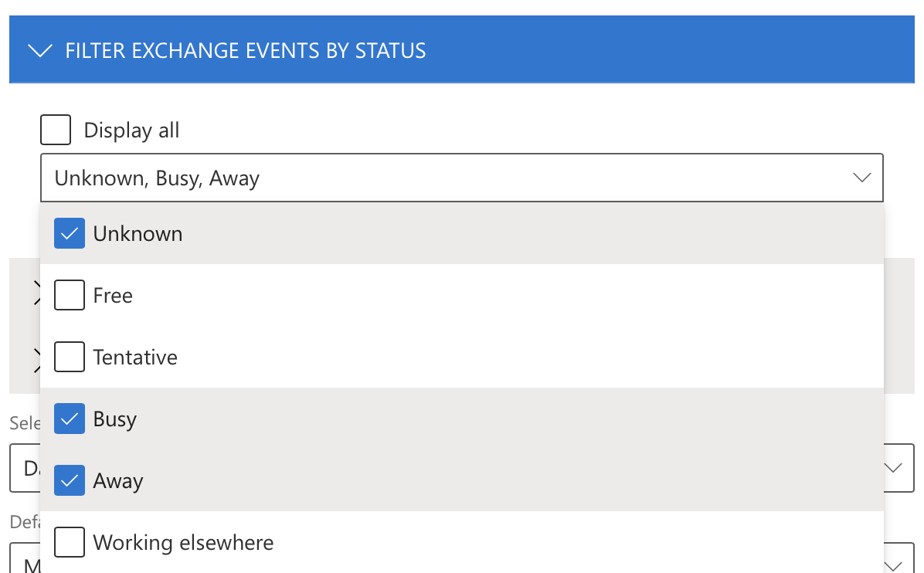Enable the Display all checkbox

tap(56, 130)
